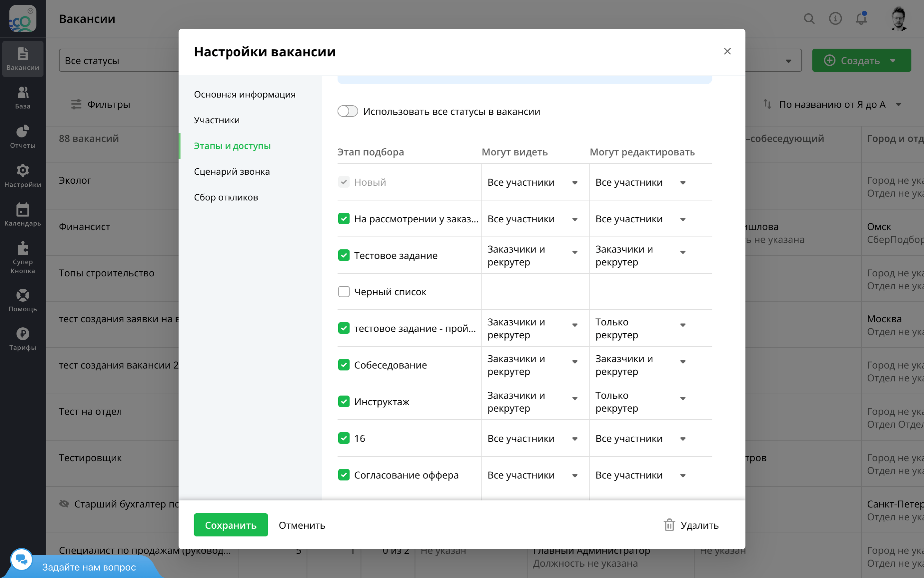Open the Помощь lifebuoy icon
924x578 pixels.
23,295
